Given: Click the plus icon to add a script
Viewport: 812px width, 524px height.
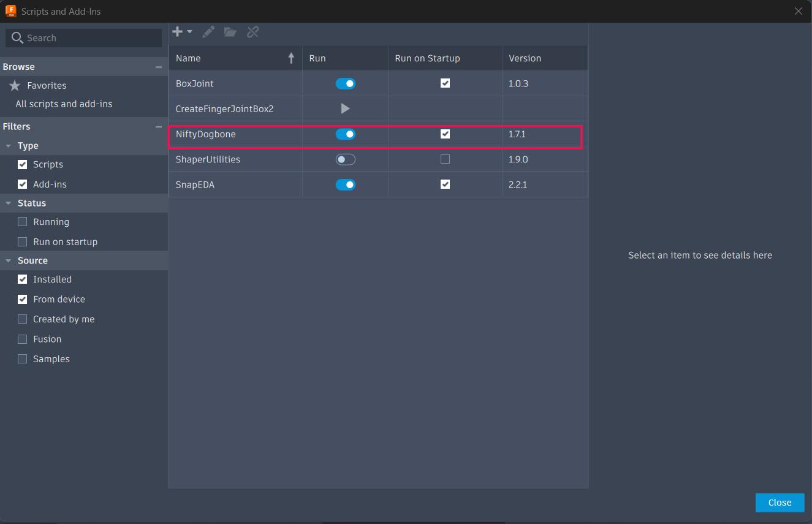Looking at the screenshot, I should [x=177, y=32].
